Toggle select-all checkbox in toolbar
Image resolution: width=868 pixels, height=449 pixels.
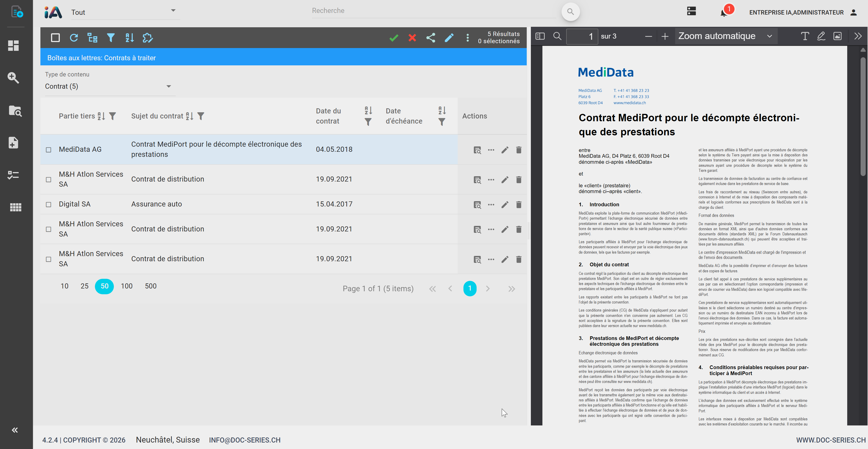point(55,38)
